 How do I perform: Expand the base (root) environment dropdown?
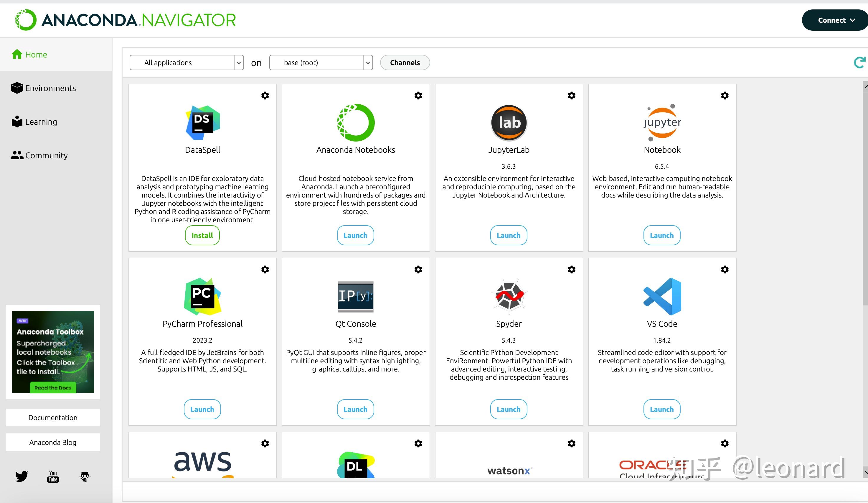[321, 63]
